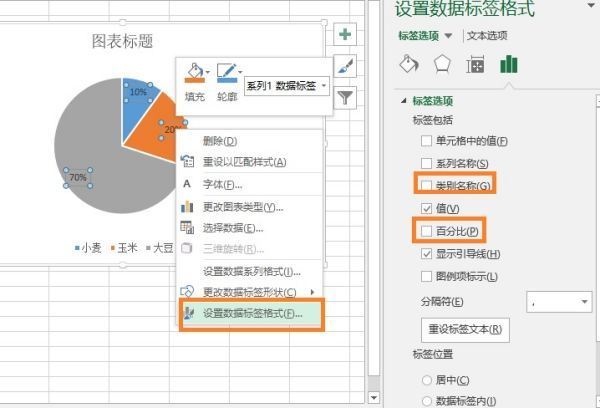Viewport: 600px width, 408px height.
Task: Click the reset-to-match-style icon in the menu
Action: point(187,162)
